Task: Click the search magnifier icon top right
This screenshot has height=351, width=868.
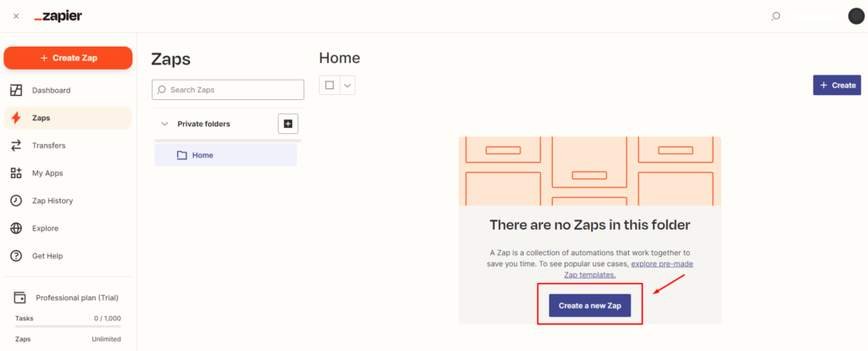Action: click(x=776, y=16)
